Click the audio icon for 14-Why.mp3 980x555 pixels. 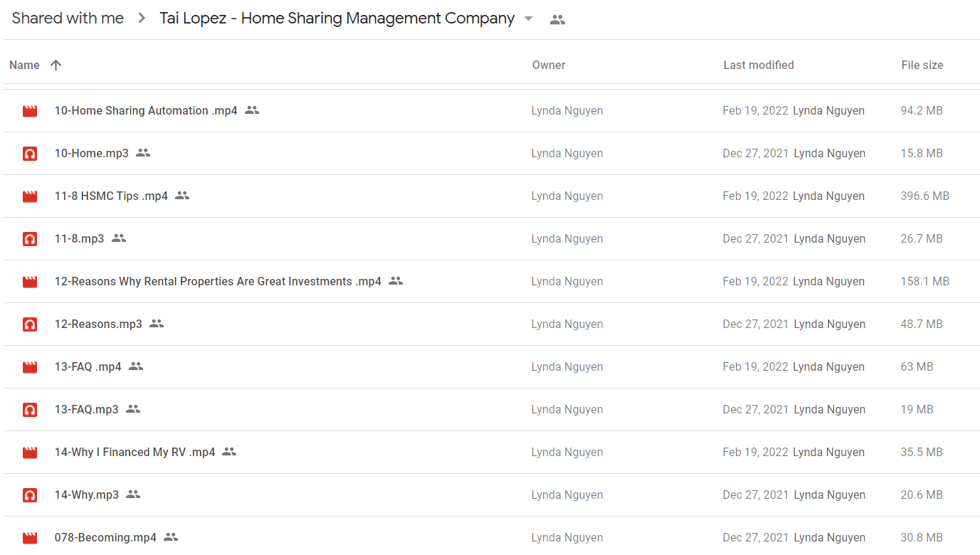pos(30,495)
